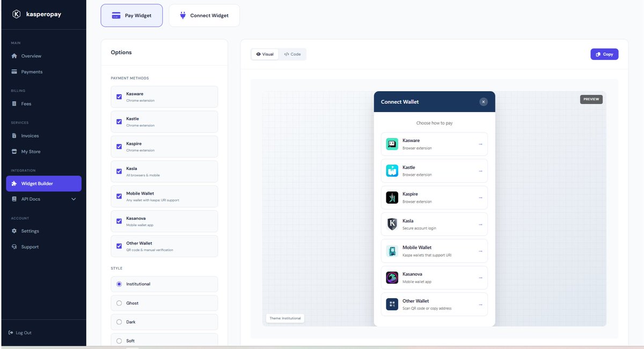Click the Overview home icon
The image size is (644, 349).
tap(14, 56)
